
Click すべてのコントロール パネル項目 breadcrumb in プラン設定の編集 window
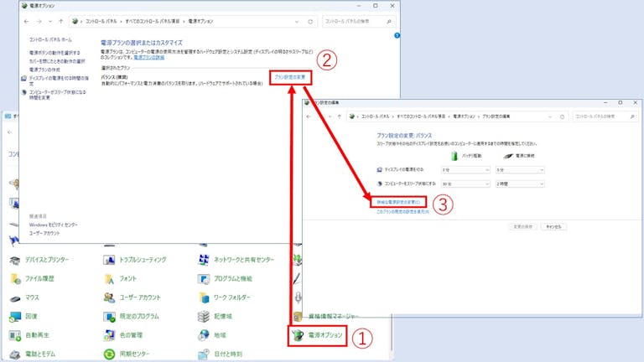(x=421, y=116)
